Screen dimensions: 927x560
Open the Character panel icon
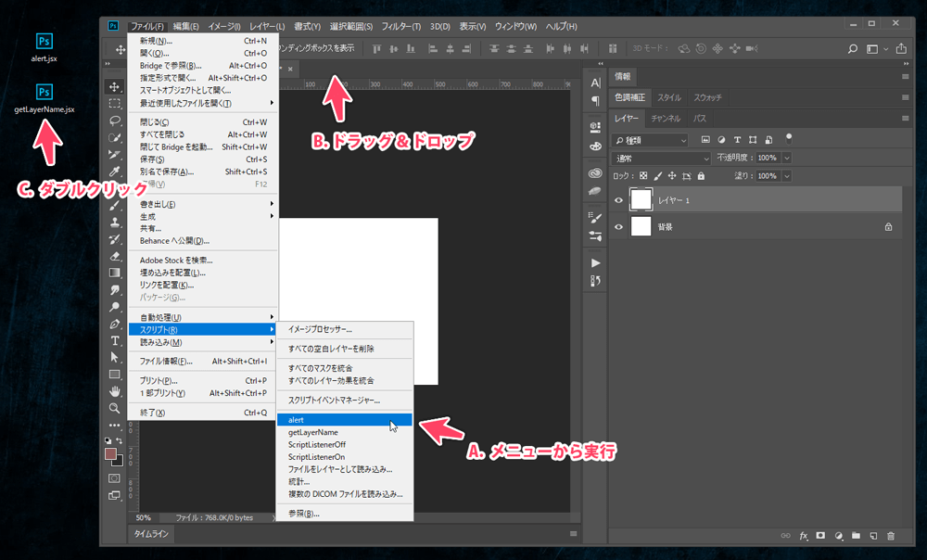595,83
